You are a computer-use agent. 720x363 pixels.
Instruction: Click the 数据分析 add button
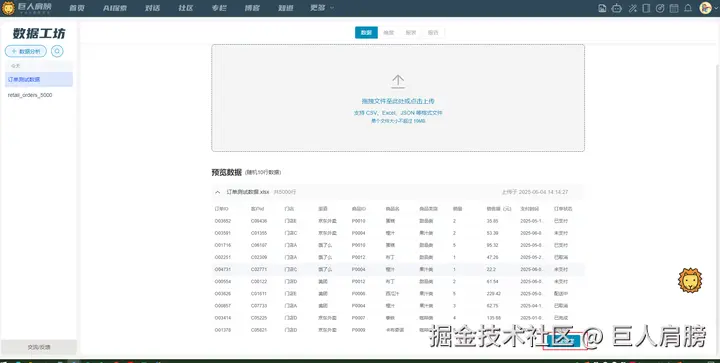click(x=26, y=51)
